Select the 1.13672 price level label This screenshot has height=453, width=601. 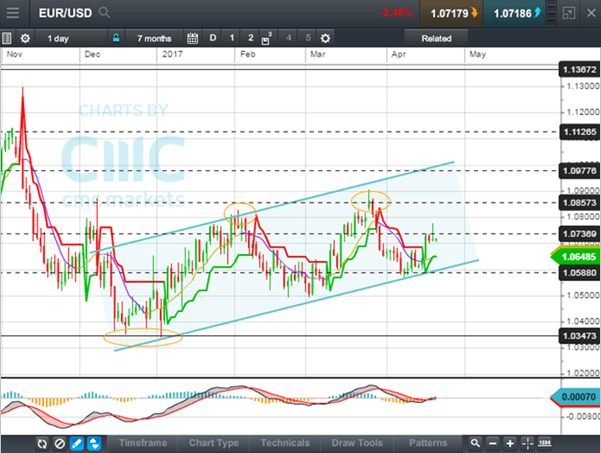coord(580,70)
